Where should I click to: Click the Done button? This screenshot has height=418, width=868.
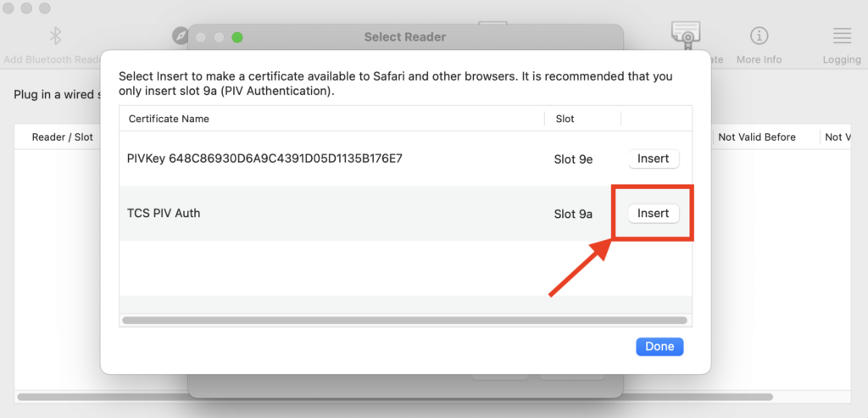[659, 347]
